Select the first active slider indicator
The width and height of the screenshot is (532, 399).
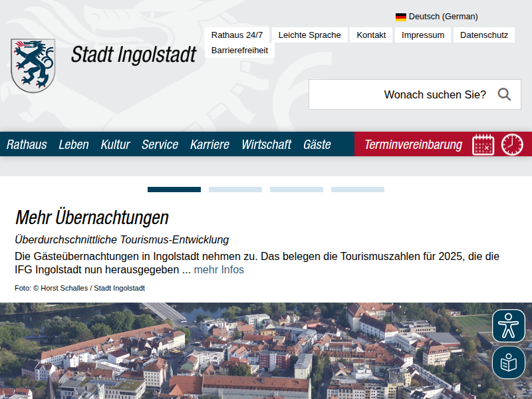point(174,190)
